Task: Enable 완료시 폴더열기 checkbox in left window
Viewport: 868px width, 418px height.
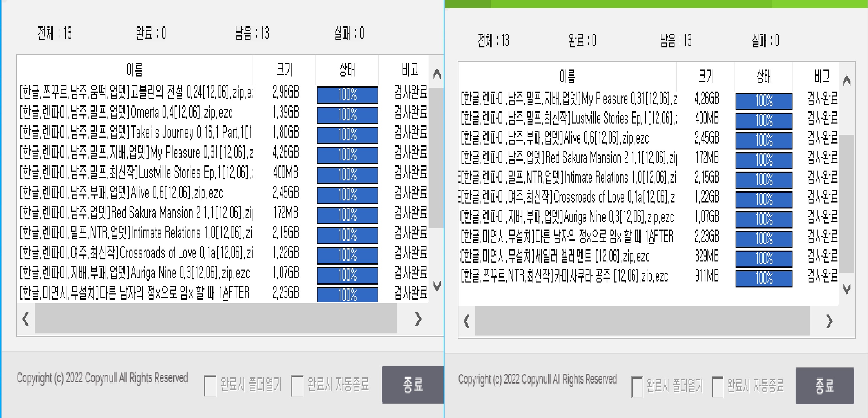Action: click(210, 386)
